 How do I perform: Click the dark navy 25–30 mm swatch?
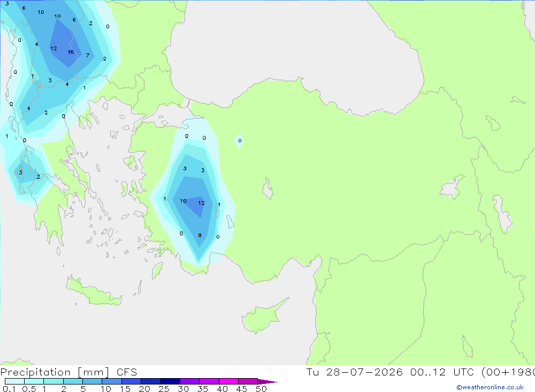pos(170,381)
